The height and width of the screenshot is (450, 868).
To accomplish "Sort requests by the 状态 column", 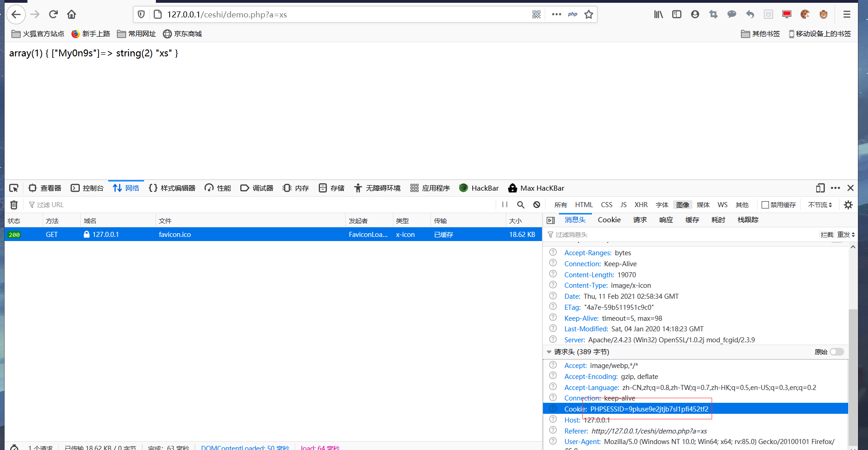I will click(23, 221).
